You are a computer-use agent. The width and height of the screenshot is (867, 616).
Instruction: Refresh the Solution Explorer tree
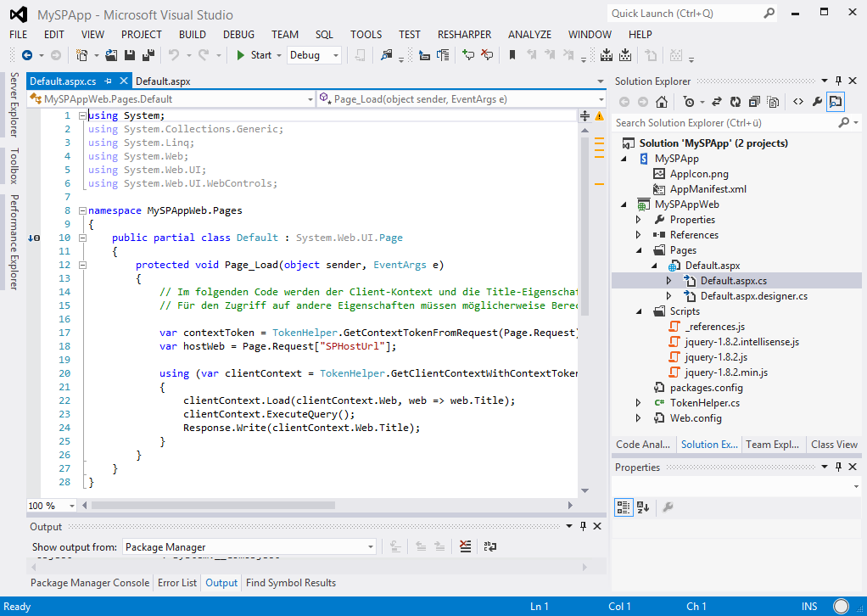coord(735,102)
